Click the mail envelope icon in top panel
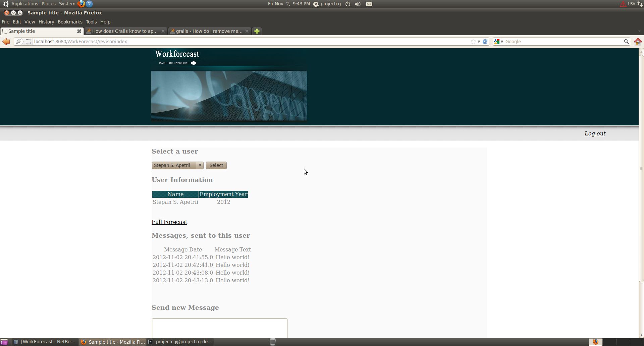The height and width of the screenshot is (346, 644). pyautogui.click(x=369, y=4)
